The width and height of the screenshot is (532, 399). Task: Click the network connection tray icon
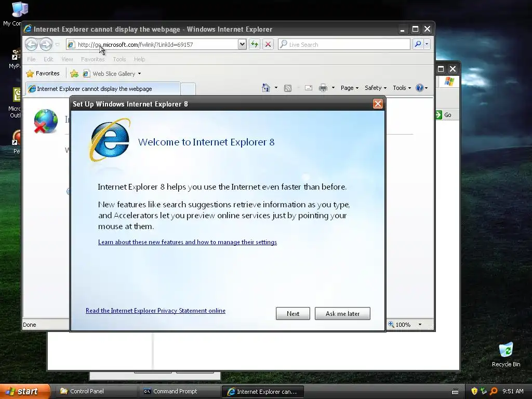484,391
